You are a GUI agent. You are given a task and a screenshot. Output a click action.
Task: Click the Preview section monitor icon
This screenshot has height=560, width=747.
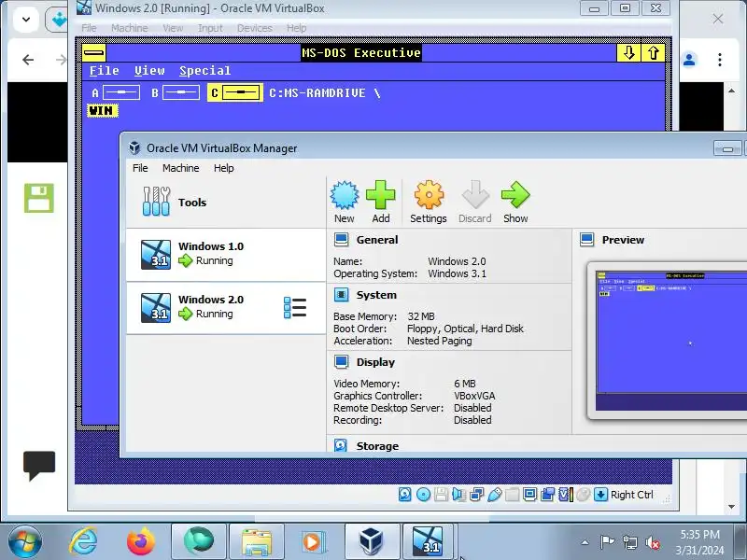tap(587, 240)
